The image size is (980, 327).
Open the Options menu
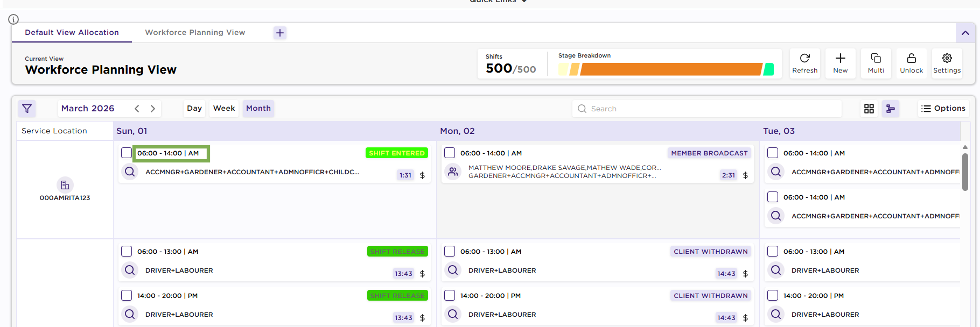point(943,109)
